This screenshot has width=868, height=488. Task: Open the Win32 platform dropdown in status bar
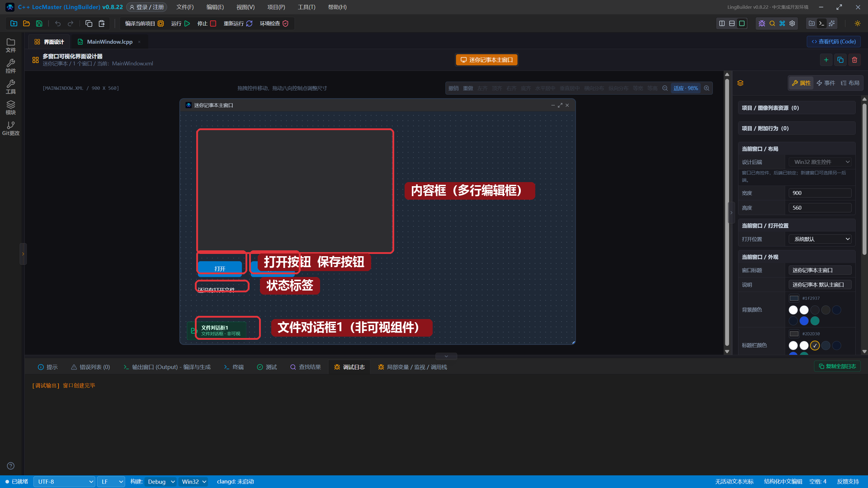click(194, 482)
